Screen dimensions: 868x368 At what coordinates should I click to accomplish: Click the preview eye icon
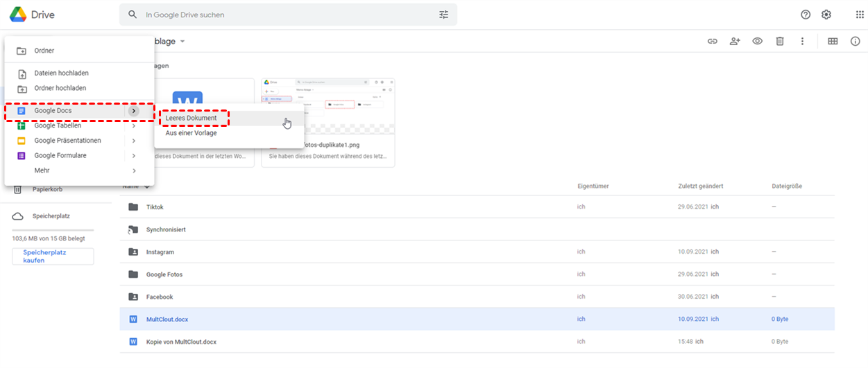coord(758,42)
